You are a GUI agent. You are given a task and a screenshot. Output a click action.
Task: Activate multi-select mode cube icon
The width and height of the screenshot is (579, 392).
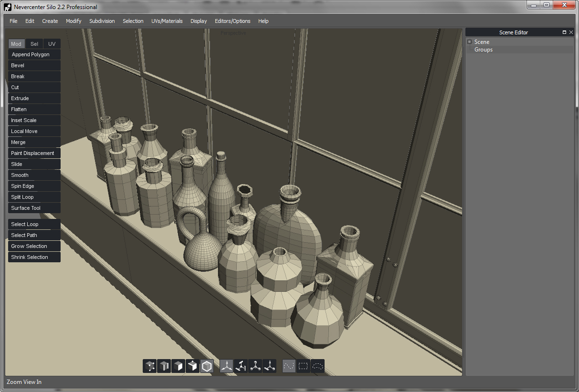click(193, 366)
